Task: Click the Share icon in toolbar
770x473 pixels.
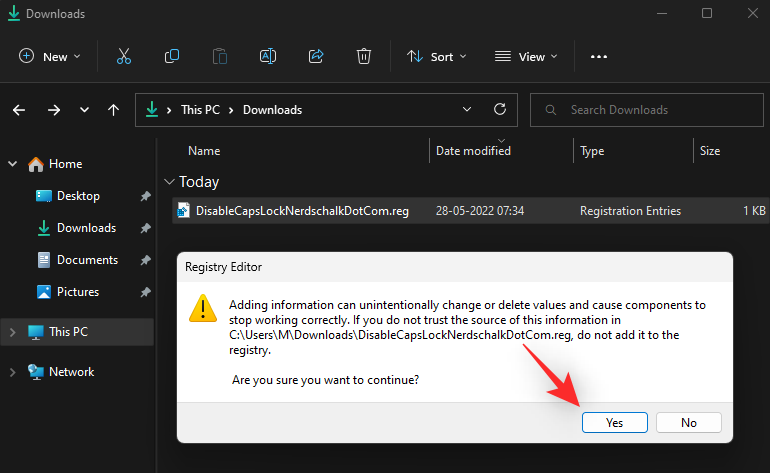Action: [x=316, y=56]
